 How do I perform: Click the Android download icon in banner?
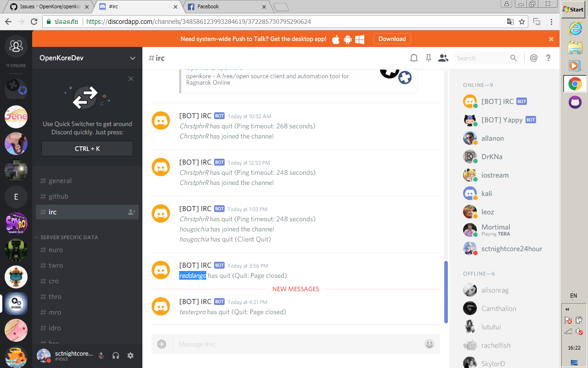tap(348, 40)
